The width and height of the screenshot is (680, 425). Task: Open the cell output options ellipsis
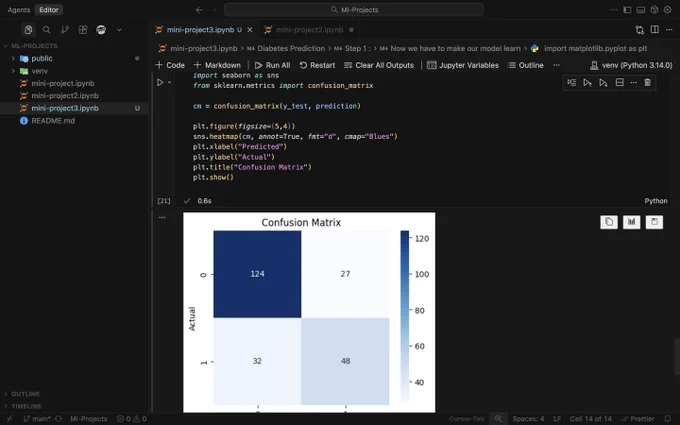[162, 217]
